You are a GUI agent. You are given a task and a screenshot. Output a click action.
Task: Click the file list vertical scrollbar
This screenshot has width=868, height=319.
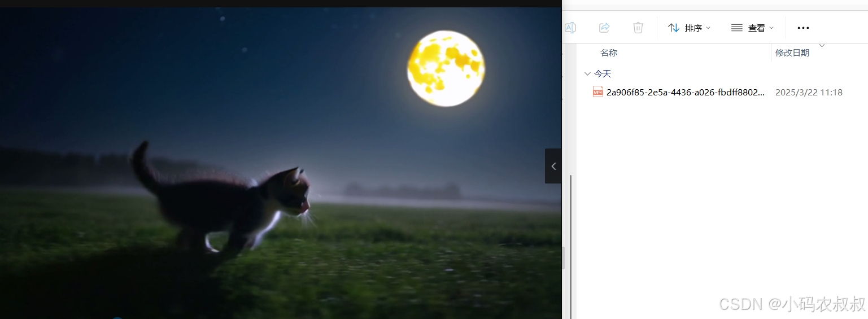click(570, 246)
